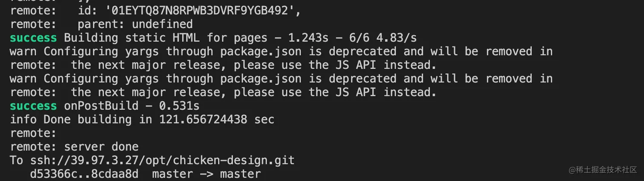Click the second 'warn Configuring yargs' line
Screen dimensions: 644x181
click(281, 79)
